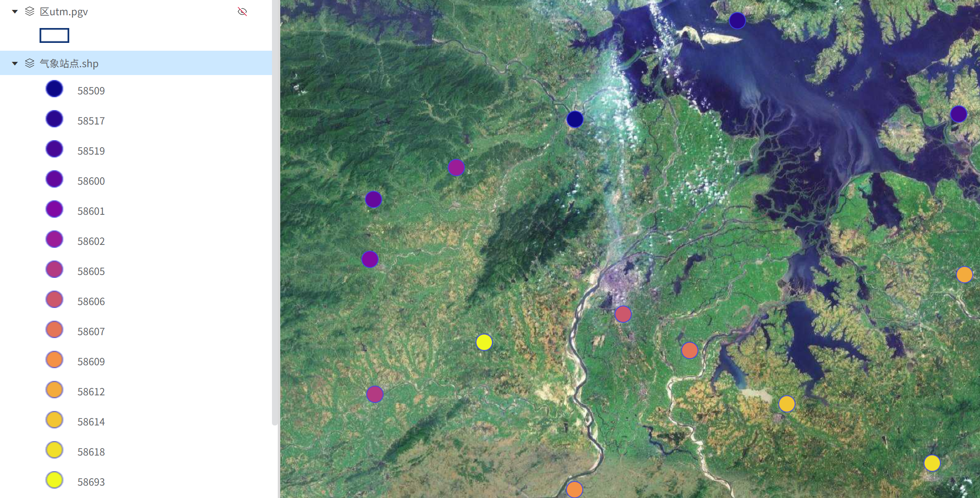Click the red station point near the city

(x=623, y=314)
